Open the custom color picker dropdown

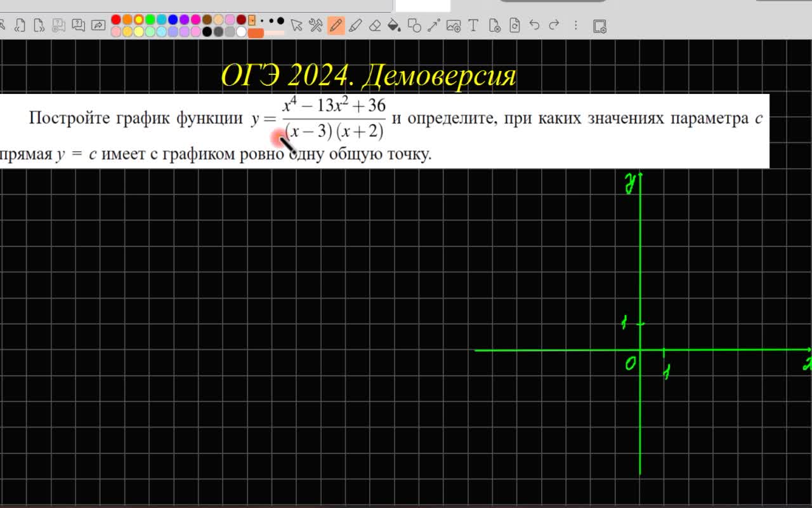(252, 20)
